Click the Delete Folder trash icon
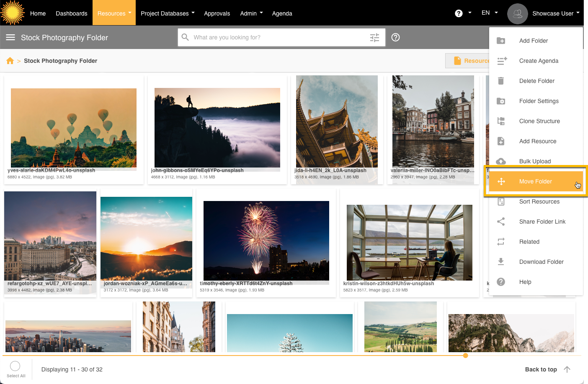 pyautogui.click(x=501, y=81)
